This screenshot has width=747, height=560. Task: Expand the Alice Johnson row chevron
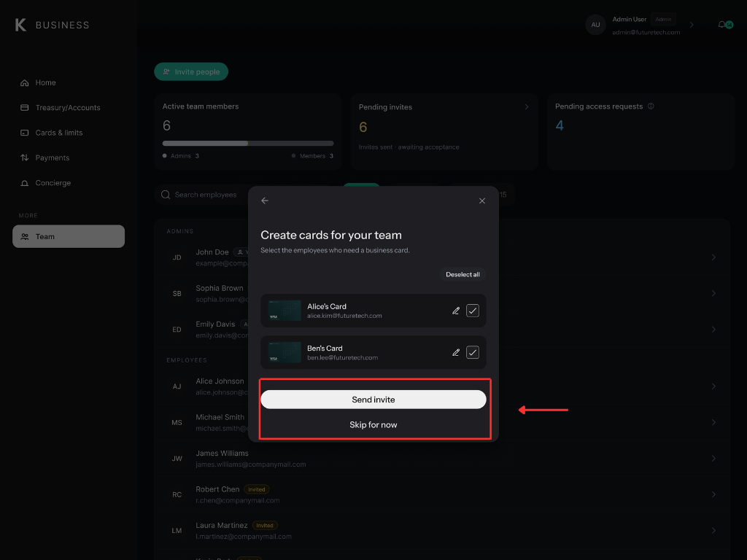(713, 386)
